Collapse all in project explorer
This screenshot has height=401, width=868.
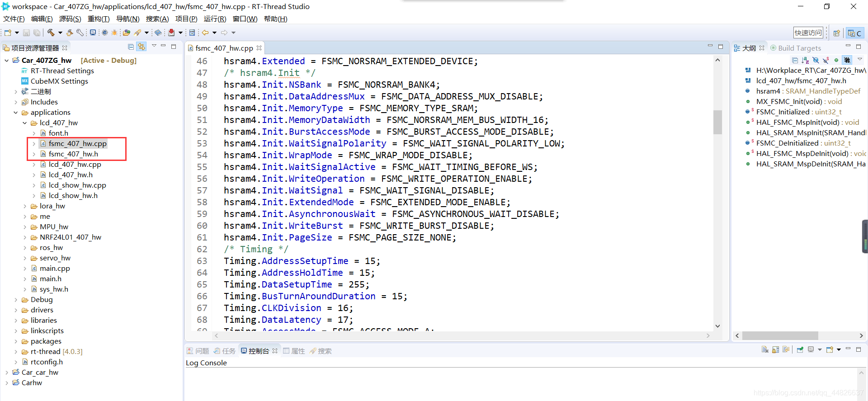coord(131,47)
